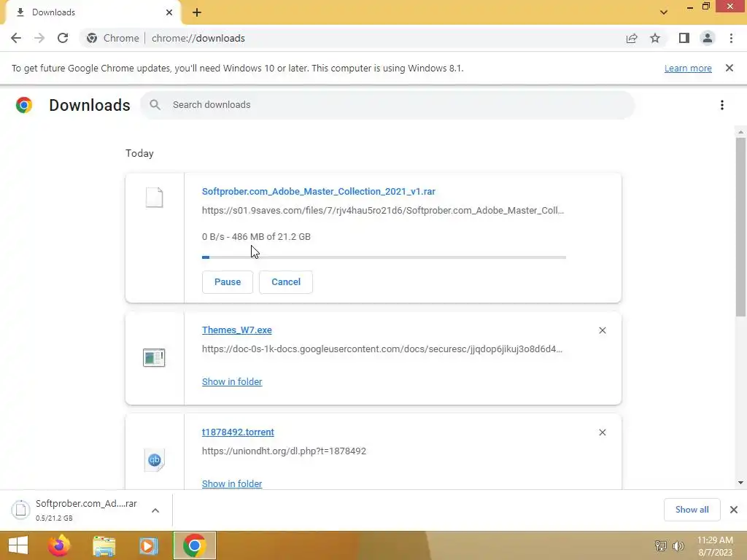Click the scrollbar up arrow
Viewport: 747px width, 560px height.
[x=740, y=132]
